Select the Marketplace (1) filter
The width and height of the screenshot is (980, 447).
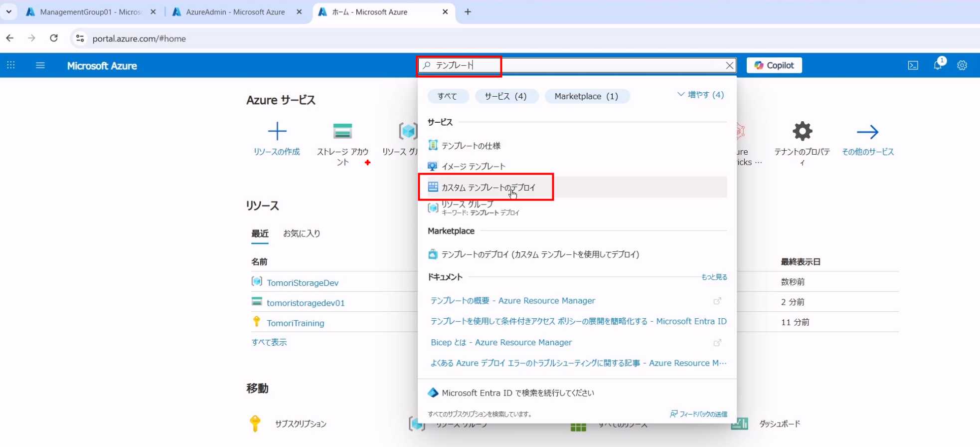tap(586, 96)
